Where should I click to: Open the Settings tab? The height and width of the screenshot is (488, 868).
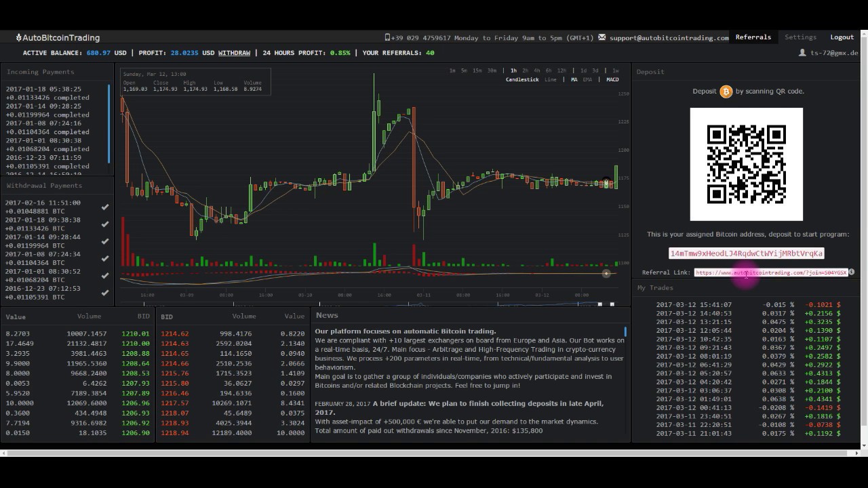pyautogui.click(x=800, y=37)
